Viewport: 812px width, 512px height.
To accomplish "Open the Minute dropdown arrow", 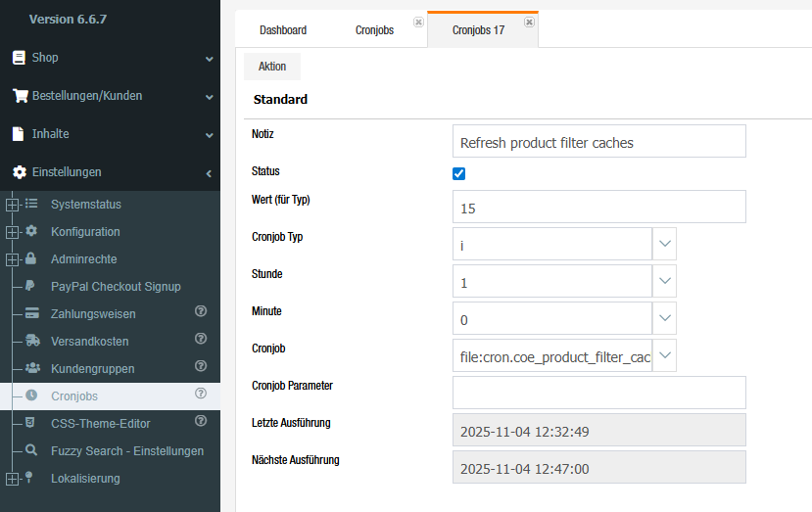I will pyautogui.click(x=664, y=318).
